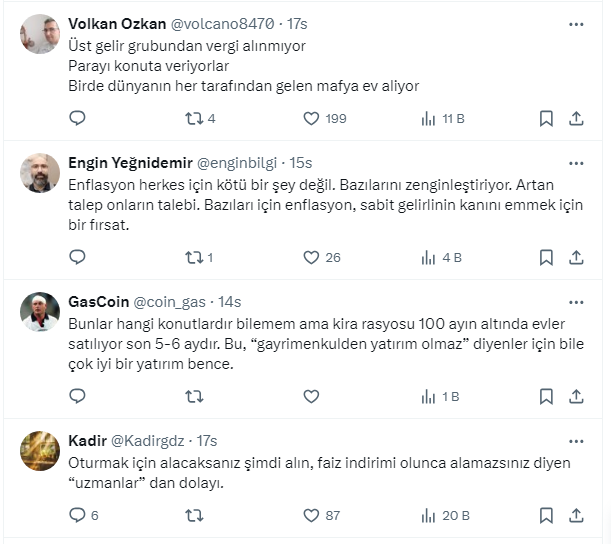The height and width of the screenshot is (544, 611).
Task: Open more options on GasCoin's tweet
Action: click(x=576, y=301)
